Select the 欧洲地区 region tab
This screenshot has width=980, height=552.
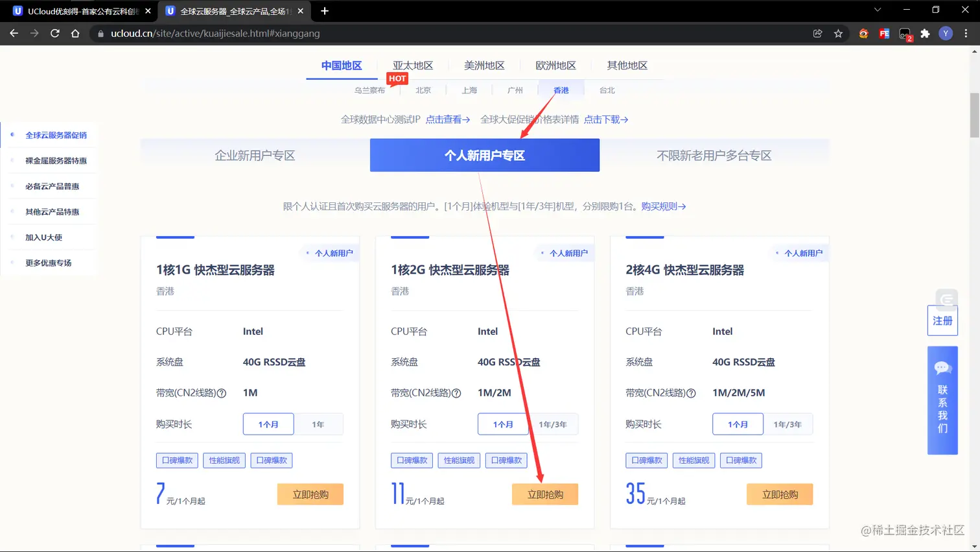[x=555, y=66]
